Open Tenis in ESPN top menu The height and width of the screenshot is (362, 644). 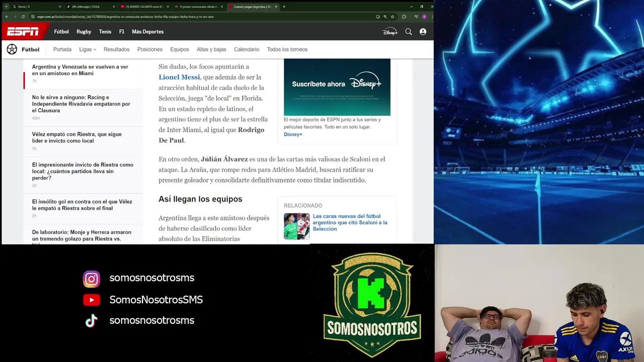click(x=105, y=32)
